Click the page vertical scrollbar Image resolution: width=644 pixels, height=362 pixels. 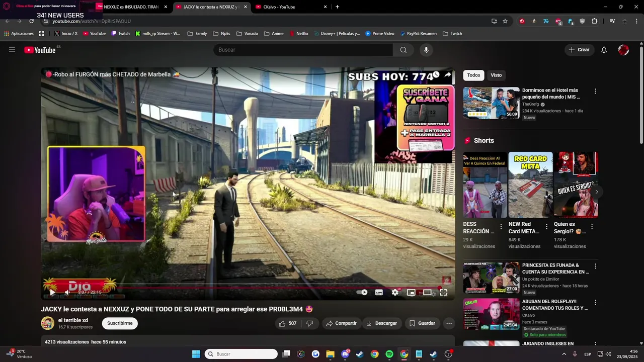(641, 96)
